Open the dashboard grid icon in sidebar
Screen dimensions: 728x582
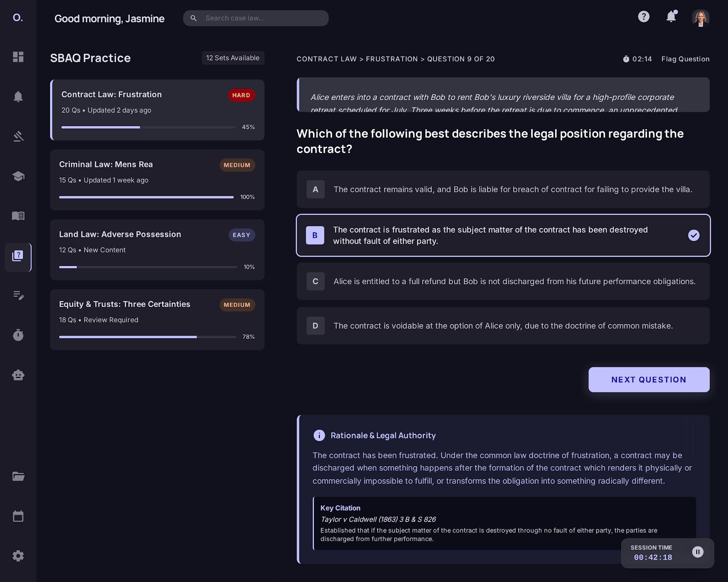coord(18,57)
